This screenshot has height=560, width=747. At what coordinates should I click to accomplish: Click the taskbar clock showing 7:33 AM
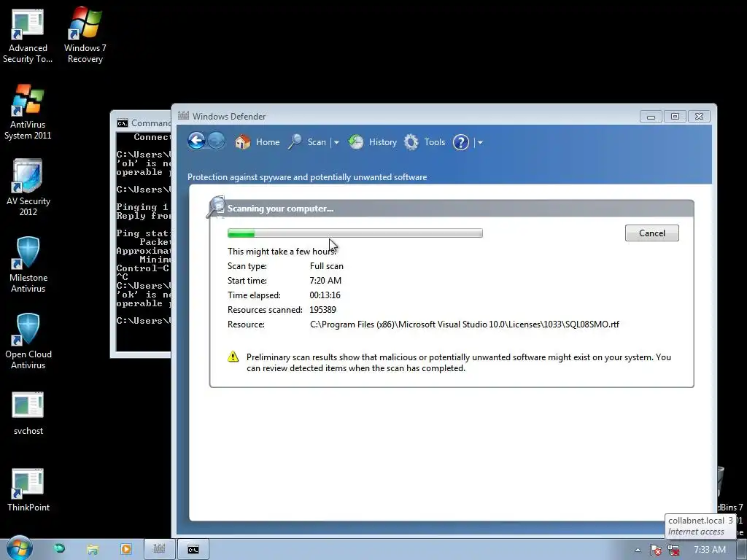(x=709, y=550)
